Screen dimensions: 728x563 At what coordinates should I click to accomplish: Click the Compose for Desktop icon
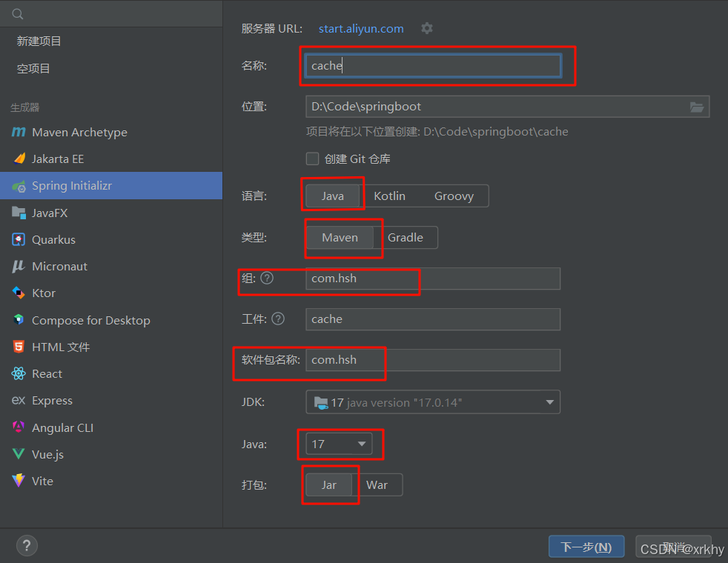pyautogui.click(x=19, y=320)
